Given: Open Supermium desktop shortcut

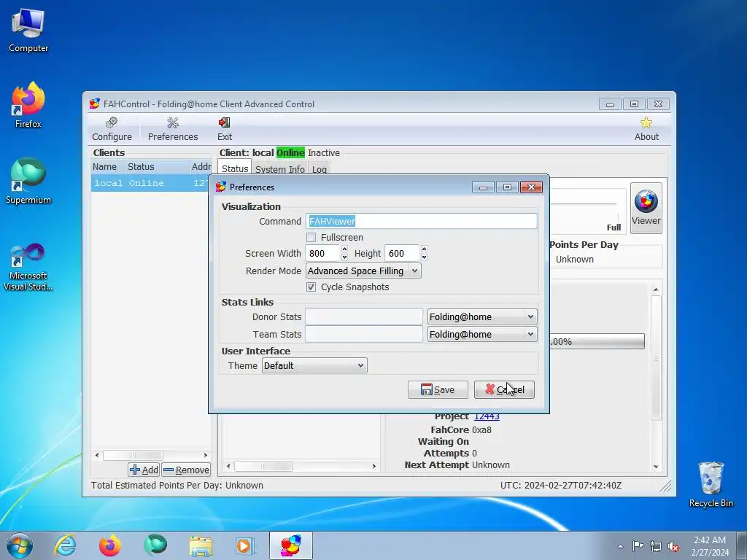Looking at the screenshot, I should pos(28,181).
